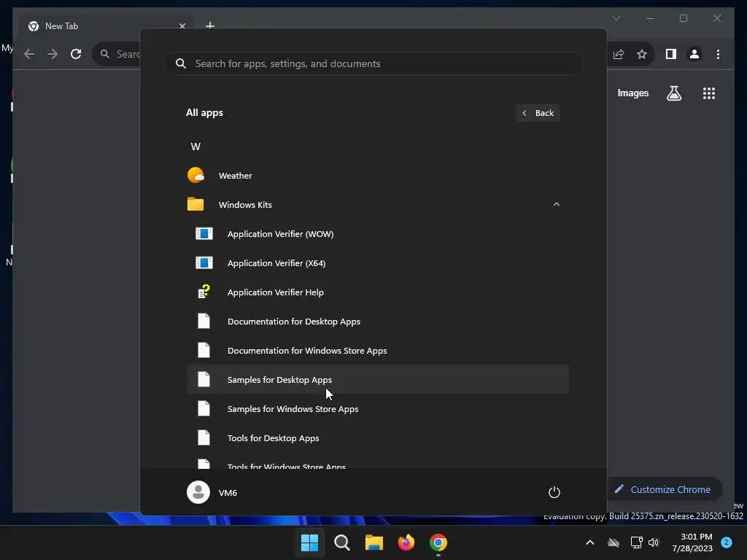Show hidden system tray icons
The height and width of the screenshot is (560, 747).
pos(589,542)
